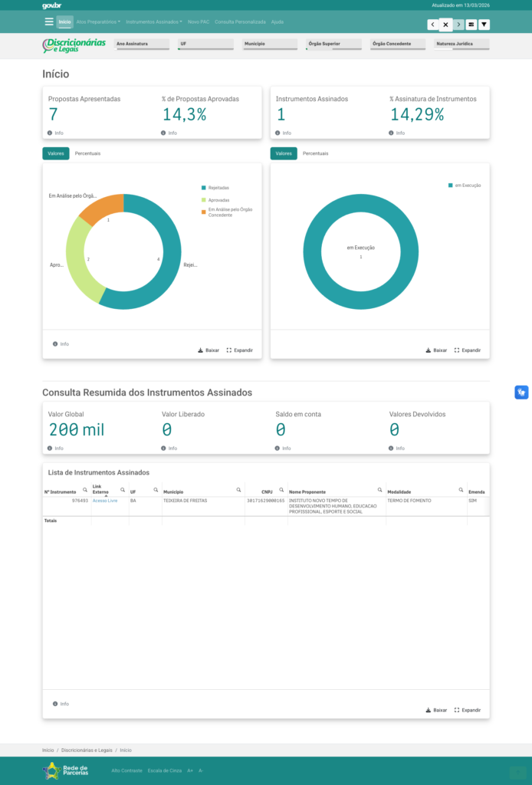Click Baixar under the proposals donut chart
This screenshot has width=532, height=785.
(x=209, y=350)
